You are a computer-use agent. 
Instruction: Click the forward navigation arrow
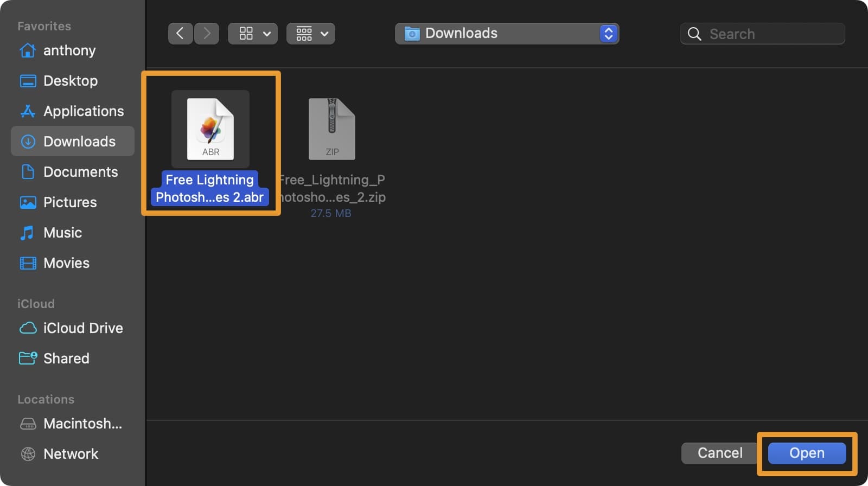[x=207, y=34]
